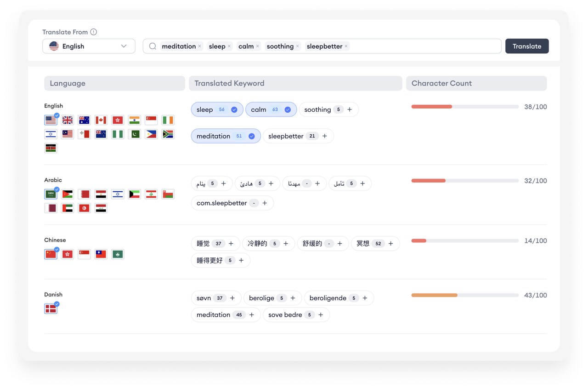Select the Kuwait flag under Arabic

click(134, 194)
